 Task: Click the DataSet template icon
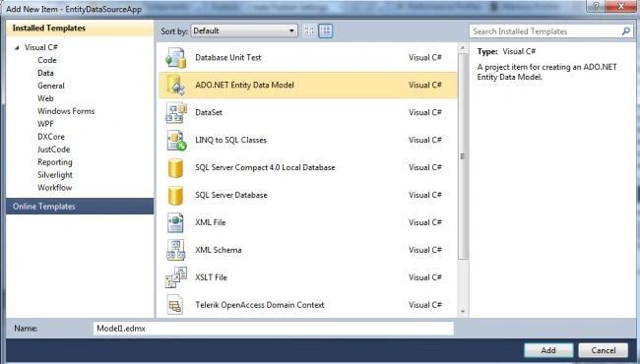(176, 113)
